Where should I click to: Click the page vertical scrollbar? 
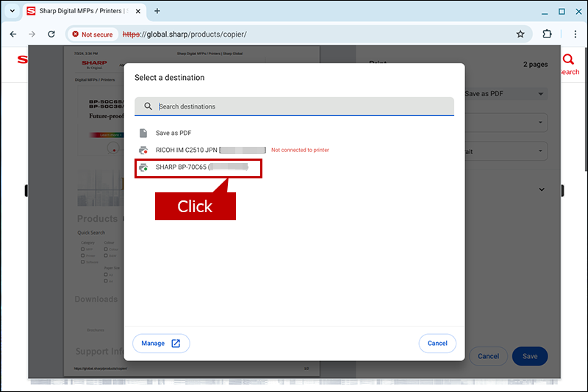tap(585, 109)
